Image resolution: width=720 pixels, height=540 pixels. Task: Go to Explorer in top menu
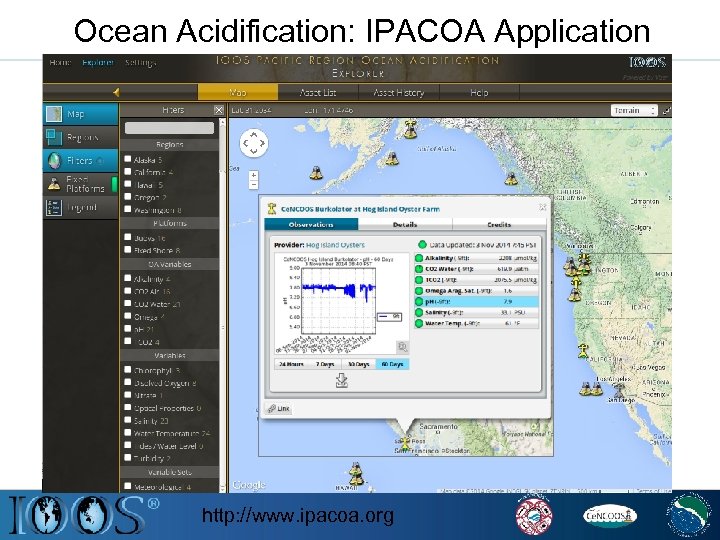point(98,62)
